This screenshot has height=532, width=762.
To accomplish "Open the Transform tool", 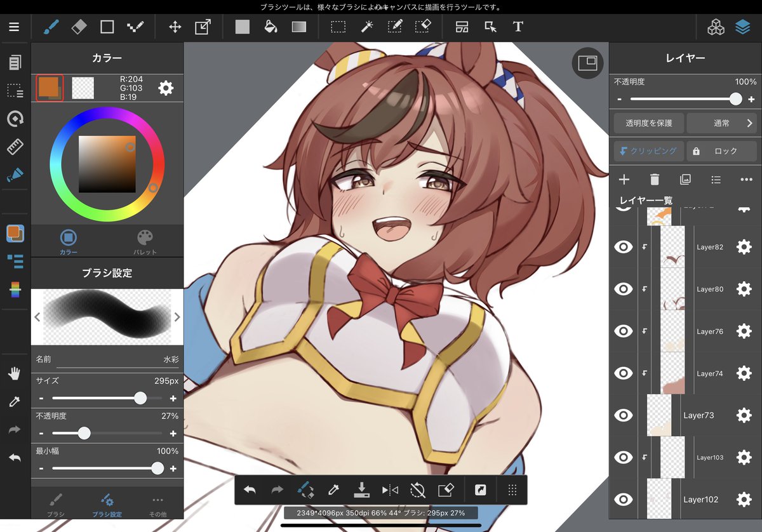I will click(203, 27).
